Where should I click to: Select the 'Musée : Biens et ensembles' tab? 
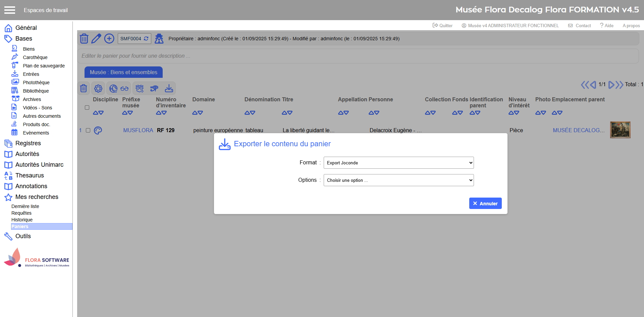tap(123, 72)
